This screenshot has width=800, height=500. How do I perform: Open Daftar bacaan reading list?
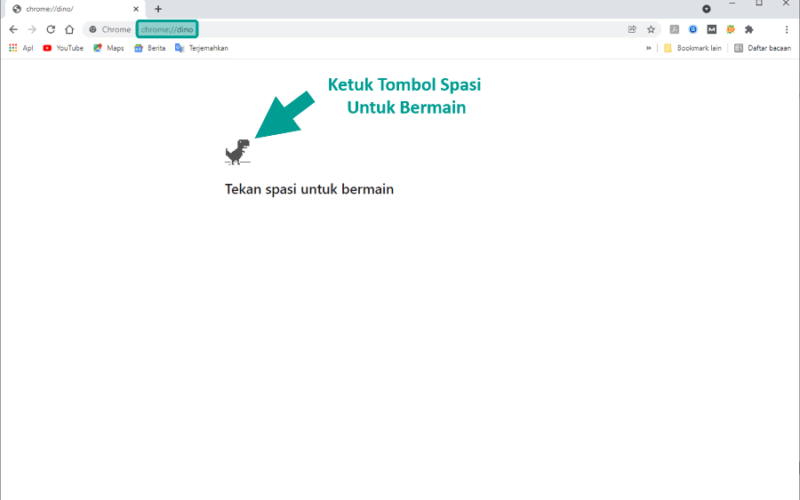(762, 48)
